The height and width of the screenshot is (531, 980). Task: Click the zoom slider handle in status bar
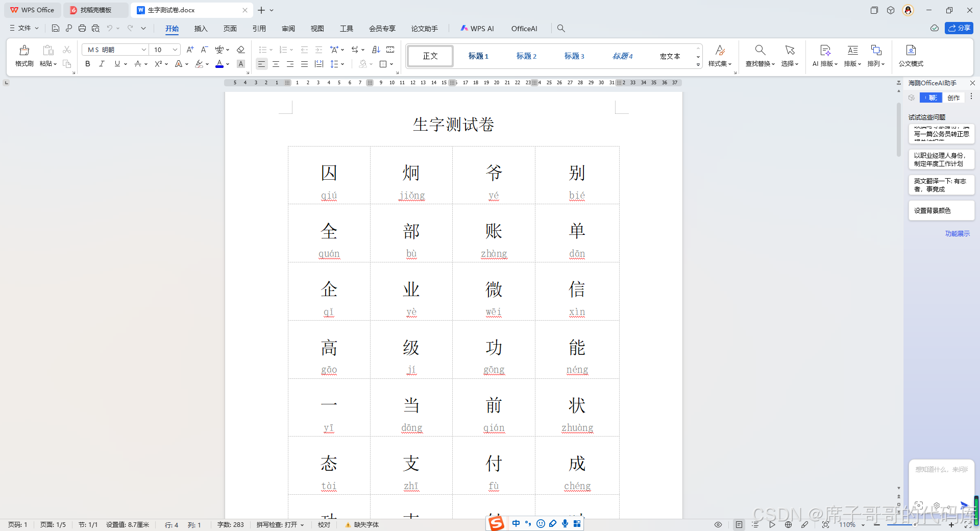click(x=914, y=524)
